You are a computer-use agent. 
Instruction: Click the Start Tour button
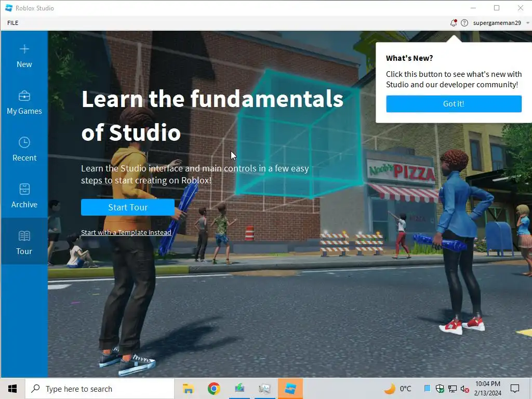click(x=128, y=207)
